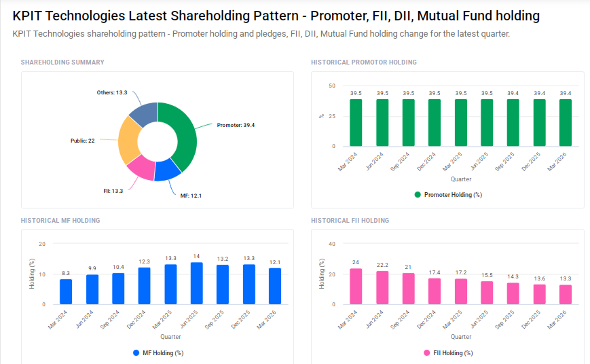Click the Sep 2025 MF holding bar
This screenshot has height=364, width=590.
(223, 285)
